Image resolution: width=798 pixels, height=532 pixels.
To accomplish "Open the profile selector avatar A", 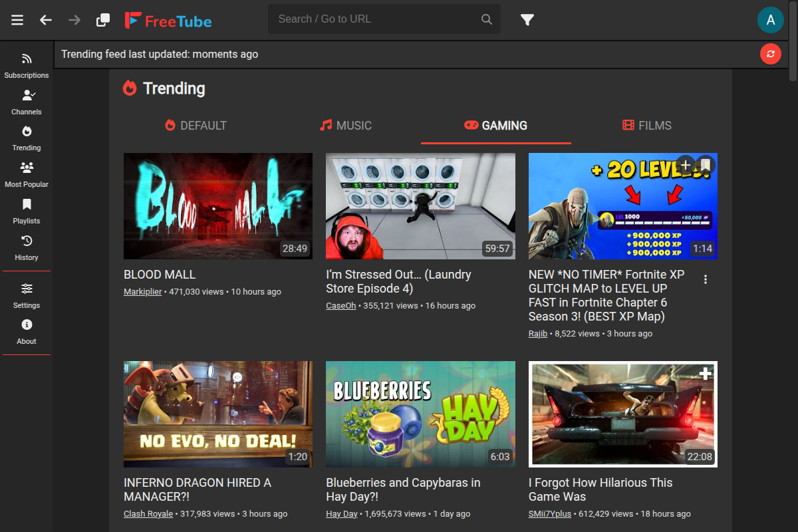I will [x=770, y=20].
